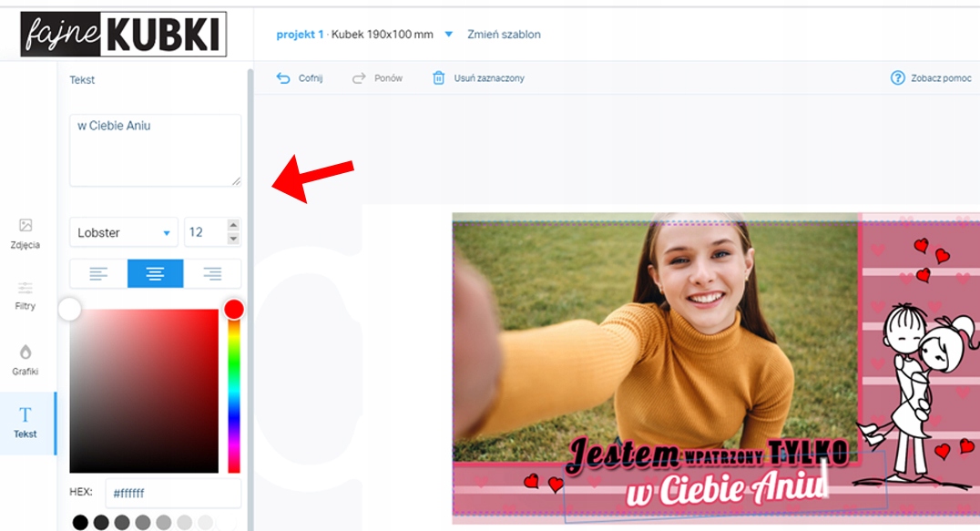Click Usuń zaznaczony label
Screen dimensions: 980x531
pos(489,78)
